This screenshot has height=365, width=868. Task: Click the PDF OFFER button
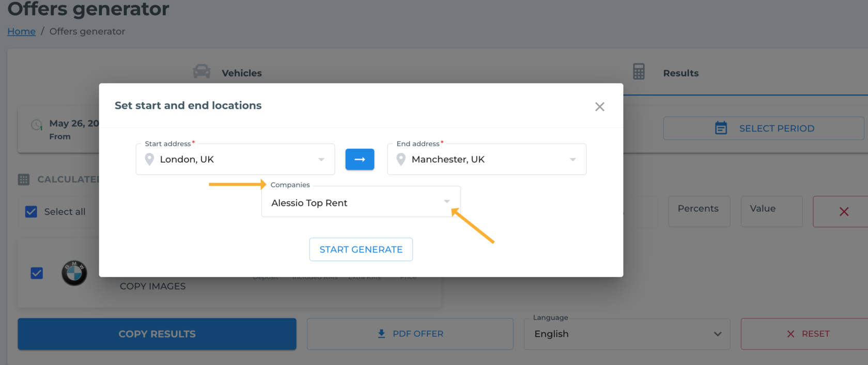click(x=410, y=334)
